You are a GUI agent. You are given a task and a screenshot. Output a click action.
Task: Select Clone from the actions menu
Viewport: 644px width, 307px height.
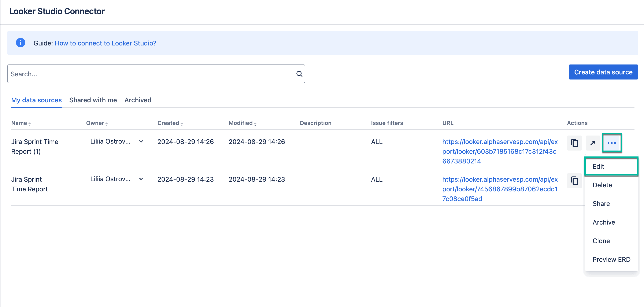pos(601,241)
